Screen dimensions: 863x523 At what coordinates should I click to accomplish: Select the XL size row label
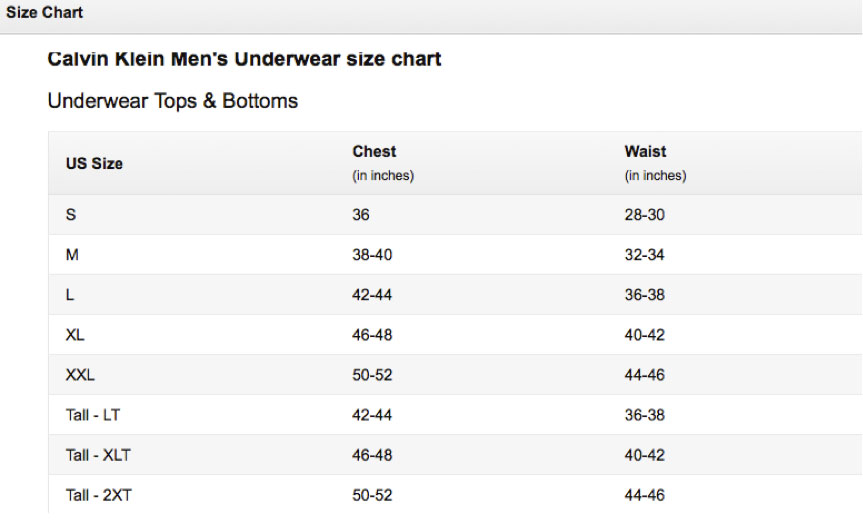(x=75, y=335)
